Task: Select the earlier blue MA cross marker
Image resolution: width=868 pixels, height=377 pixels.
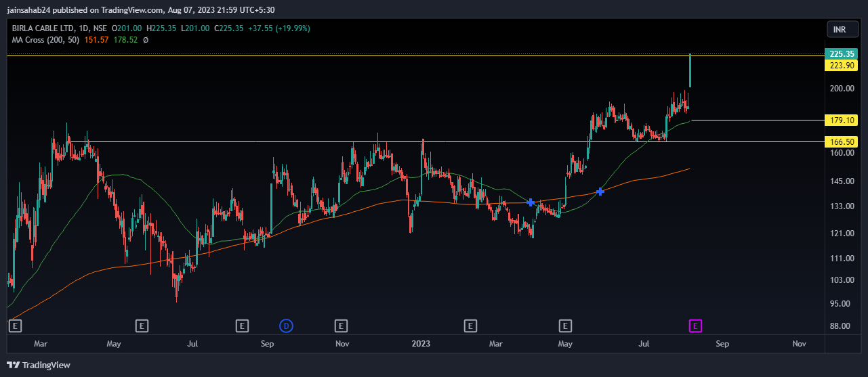Action: coord(531,202)
